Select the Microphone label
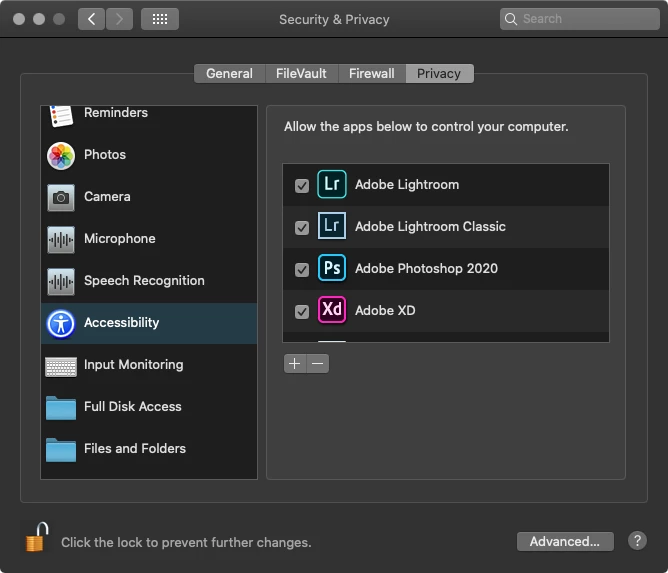 coord(120,239)
